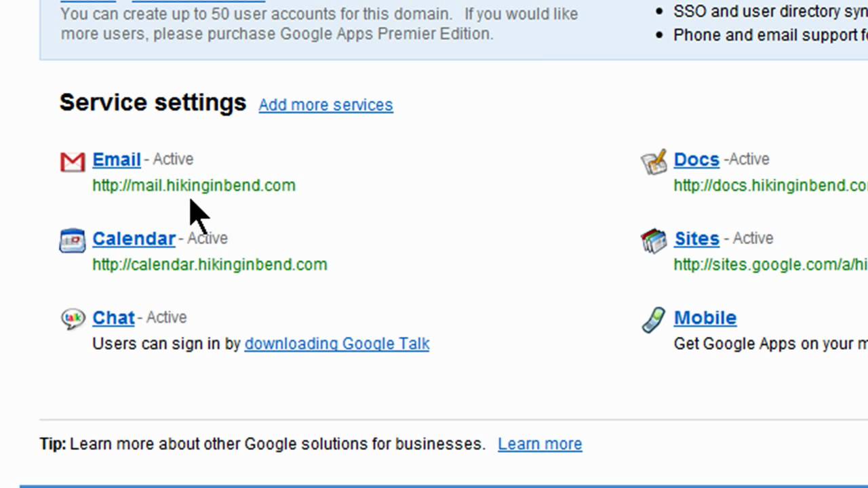This screenshot has height=488, width=868.
Task: Click the Add more services link
Action: click(x=325, y=105)
